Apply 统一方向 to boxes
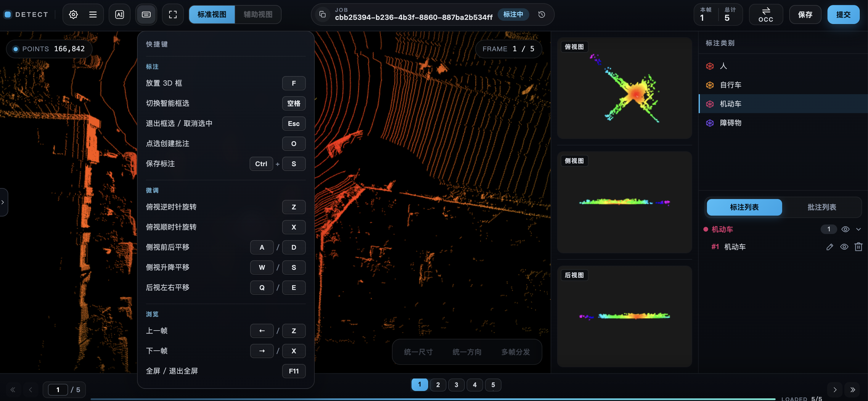Screen dimensions: 868x401 click(x=467, y=352)
